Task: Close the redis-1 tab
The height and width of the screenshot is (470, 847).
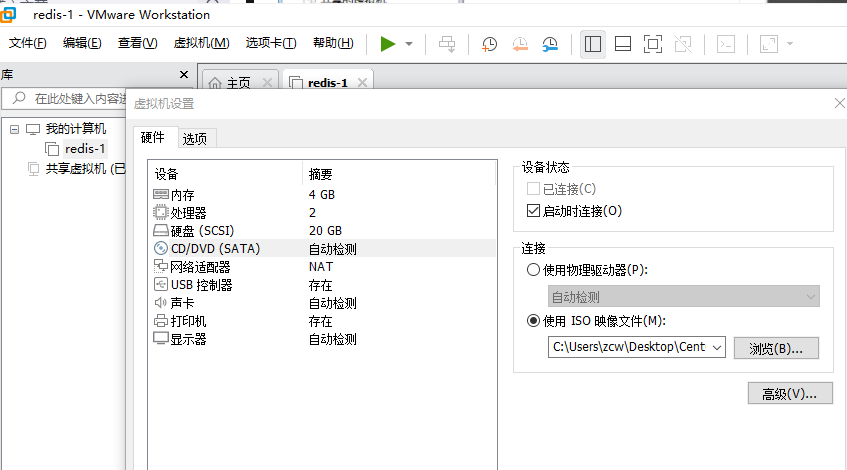Action: 362,83
